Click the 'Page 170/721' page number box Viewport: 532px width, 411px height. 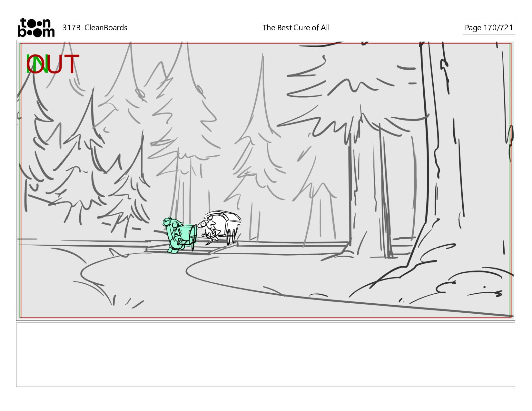tap(488, 28)
